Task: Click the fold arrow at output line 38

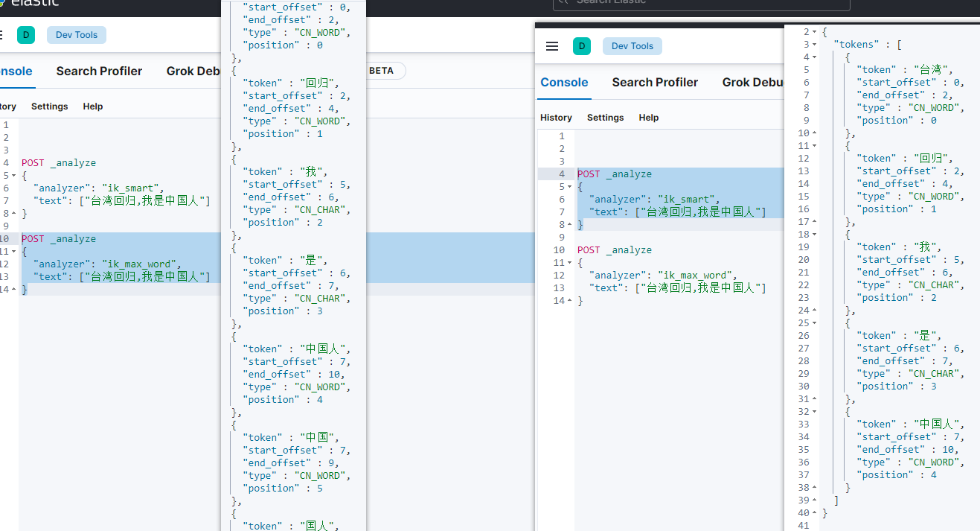Action: 815,488
